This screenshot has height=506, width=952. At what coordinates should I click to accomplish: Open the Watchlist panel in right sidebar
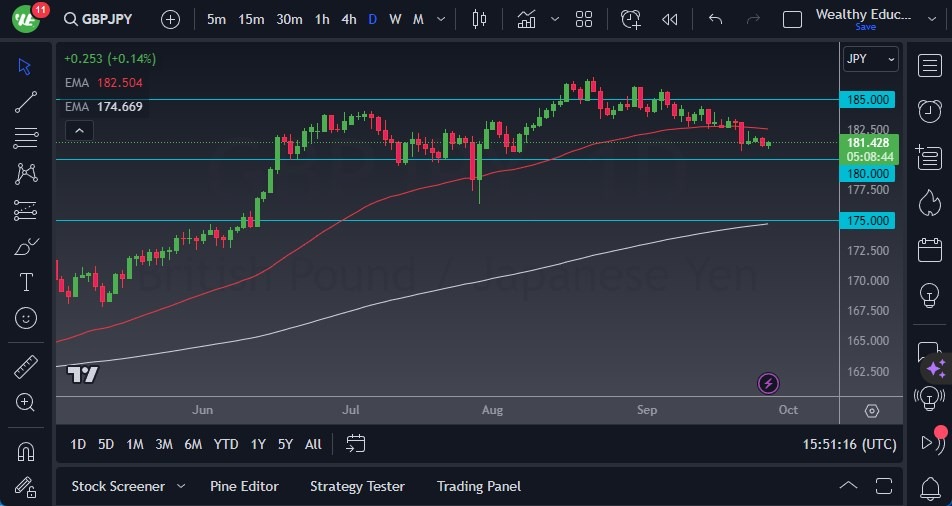[929, 63]
